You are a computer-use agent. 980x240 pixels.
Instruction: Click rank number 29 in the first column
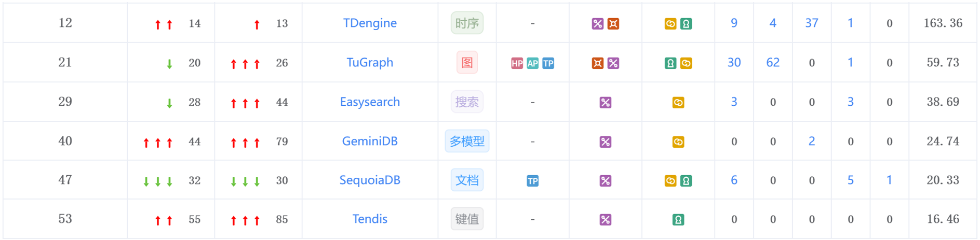click(x=65, y=102)
